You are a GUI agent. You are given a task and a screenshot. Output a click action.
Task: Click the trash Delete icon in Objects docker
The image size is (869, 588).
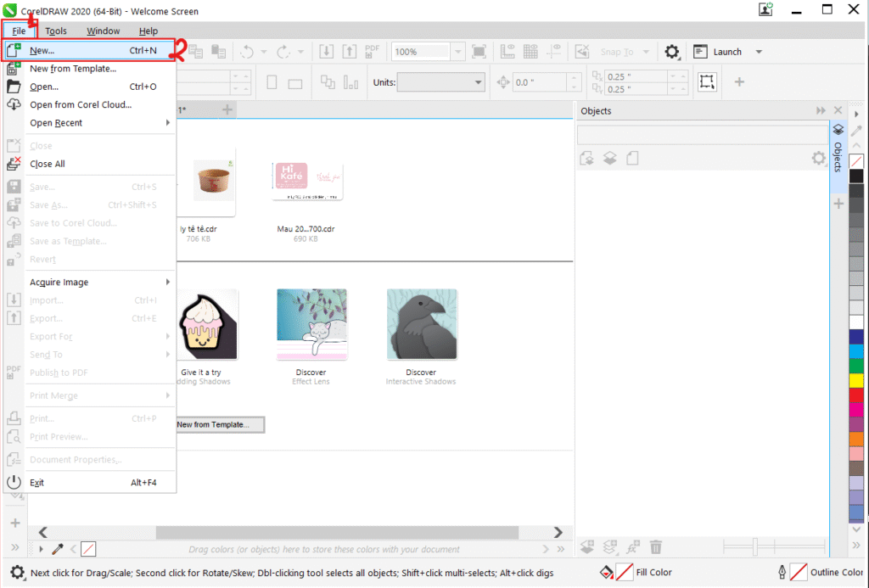click(x=656, y=547)
